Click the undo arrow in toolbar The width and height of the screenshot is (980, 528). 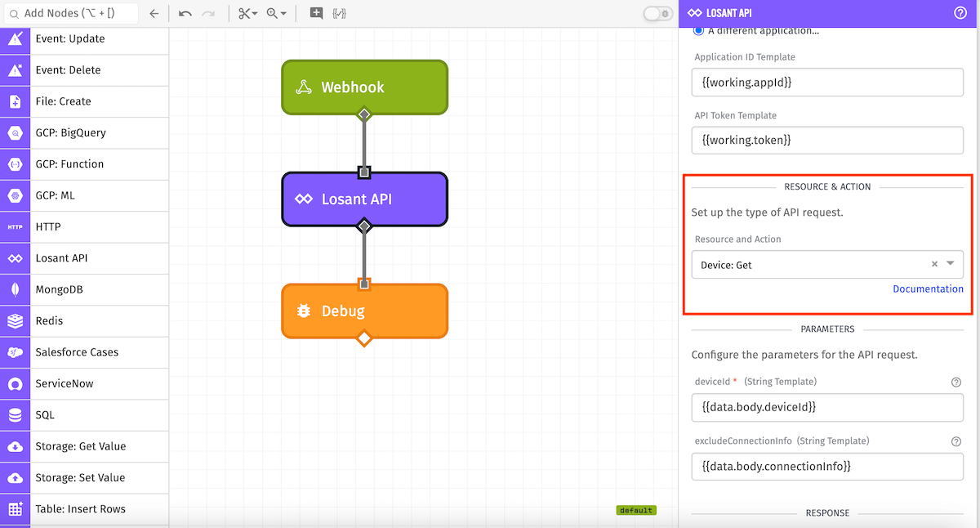185,13
